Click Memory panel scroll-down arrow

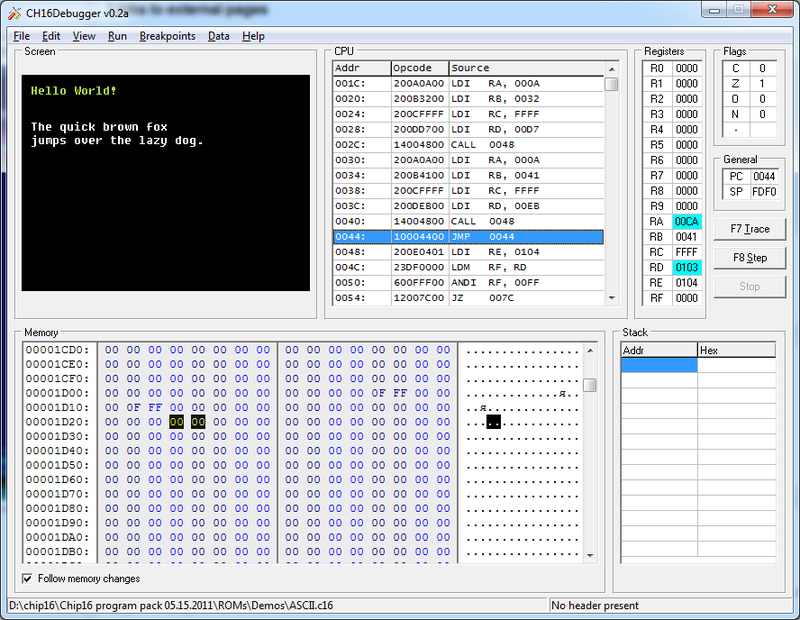point(590,555)
